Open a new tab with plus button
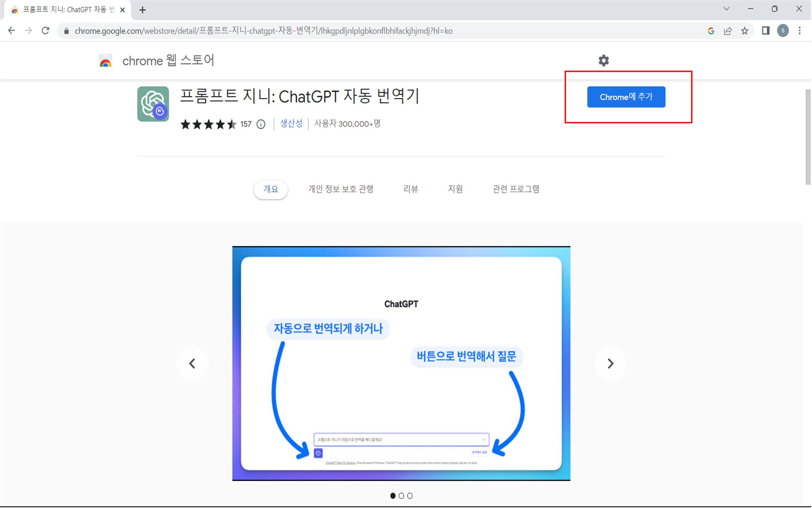This screenshot has width=812, height=508. (143, 10)
